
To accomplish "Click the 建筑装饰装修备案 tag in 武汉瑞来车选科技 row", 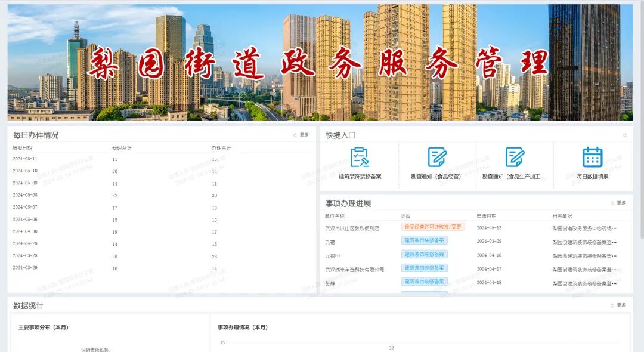I will click(x=425, y=268).
